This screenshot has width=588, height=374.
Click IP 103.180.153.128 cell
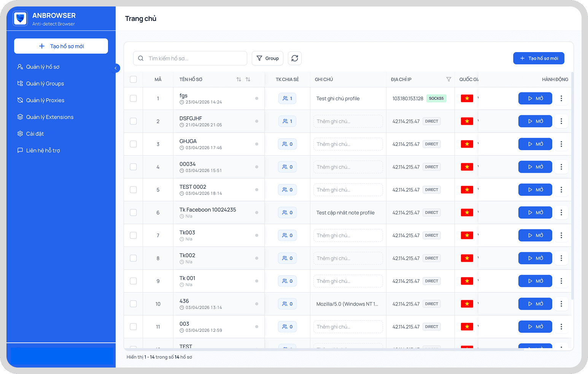408,99
